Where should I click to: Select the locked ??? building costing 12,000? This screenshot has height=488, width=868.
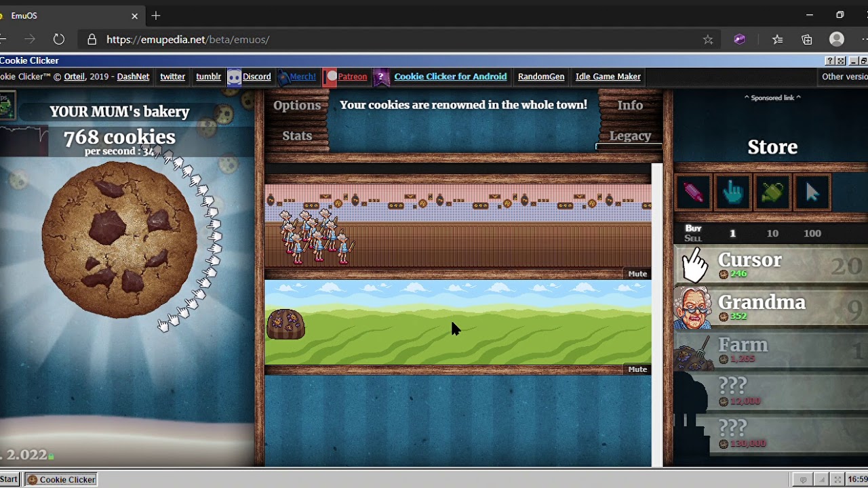[x=771, y=392]
